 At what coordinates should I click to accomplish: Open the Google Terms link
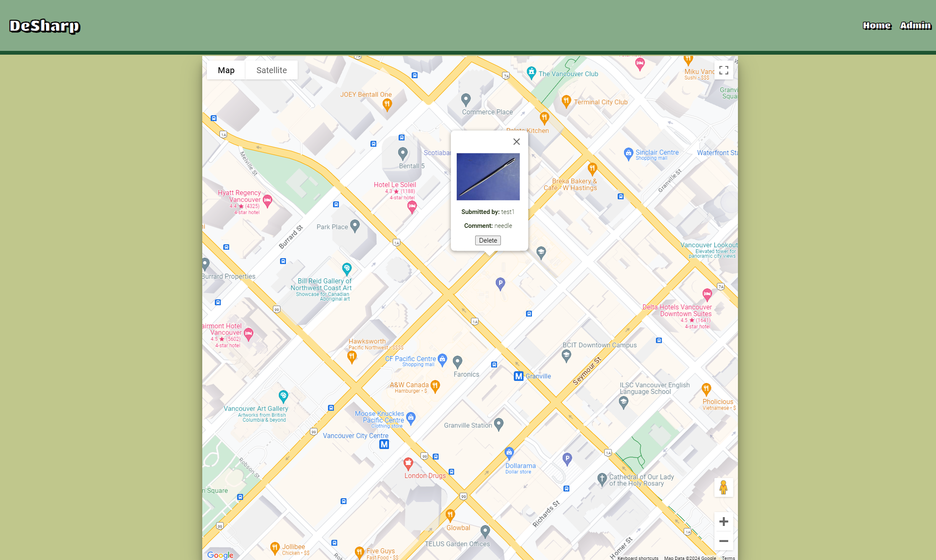click(728, 558)
